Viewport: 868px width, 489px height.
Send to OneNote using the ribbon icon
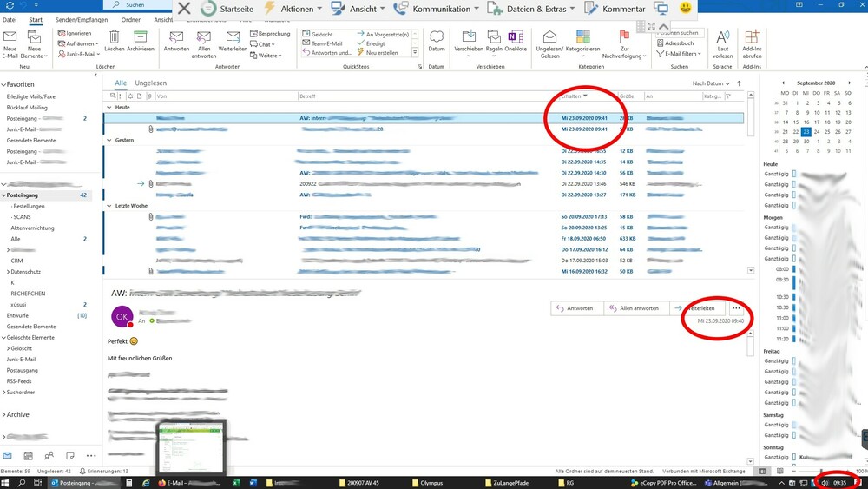coord(516,38)
